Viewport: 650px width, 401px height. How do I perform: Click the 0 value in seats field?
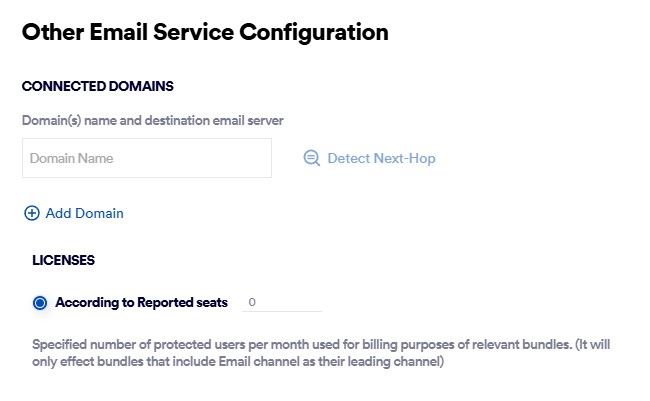tap(252, 302)
